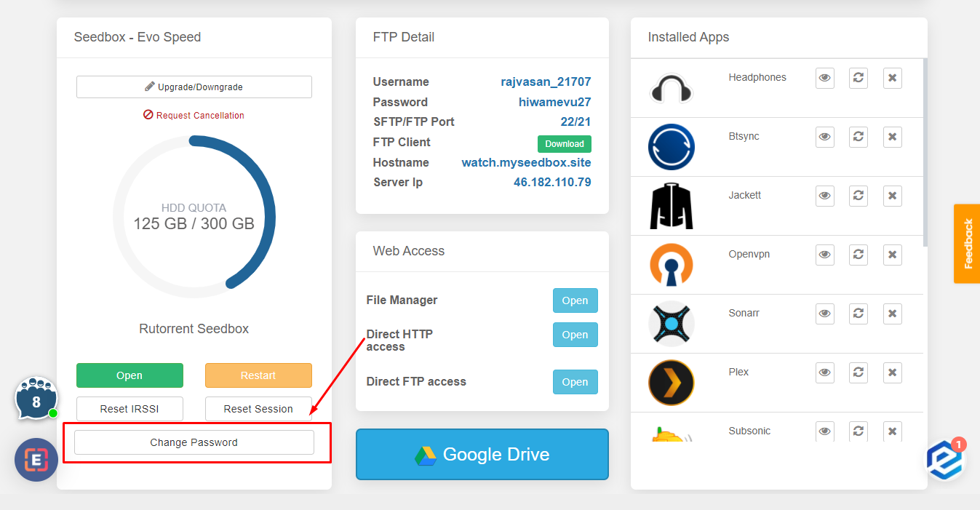Refresh the Btsync app

point(858,137)
